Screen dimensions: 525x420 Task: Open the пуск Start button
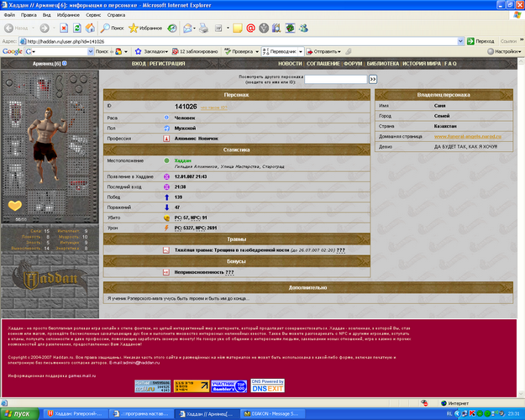coord(19,414)
